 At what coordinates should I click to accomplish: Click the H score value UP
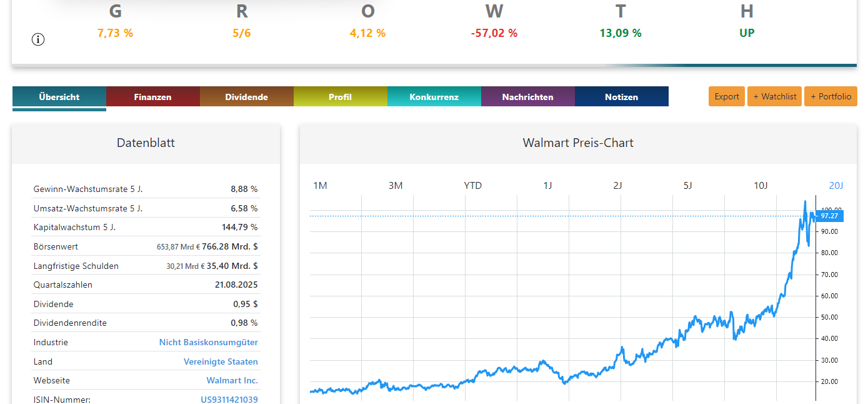click(x=747, y=33)
